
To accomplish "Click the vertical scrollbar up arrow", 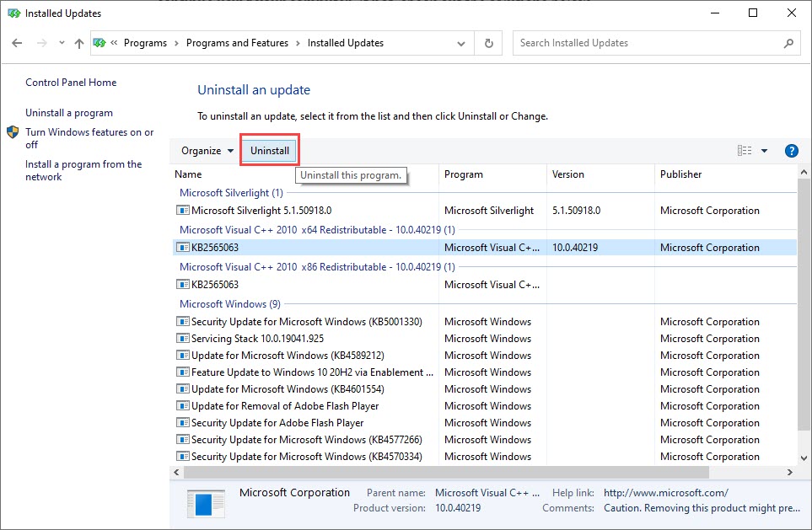I will pos(804,173).
